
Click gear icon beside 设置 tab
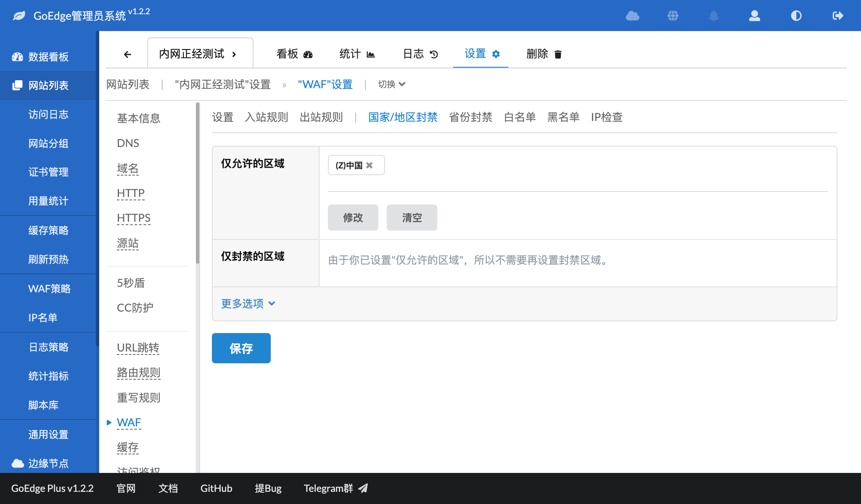pyautogui.click(x=496, y=54)
